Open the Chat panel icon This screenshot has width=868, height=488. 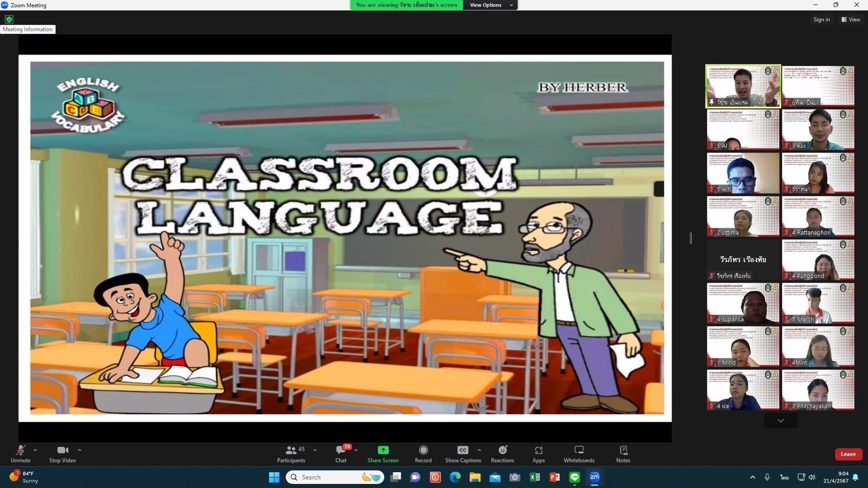tap(340, 451)
